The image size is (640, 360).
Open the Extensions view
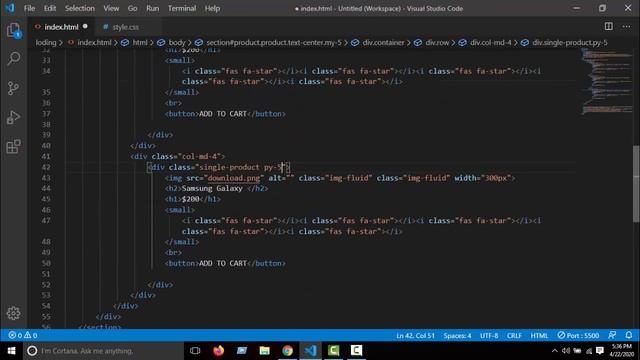(13, 147)
